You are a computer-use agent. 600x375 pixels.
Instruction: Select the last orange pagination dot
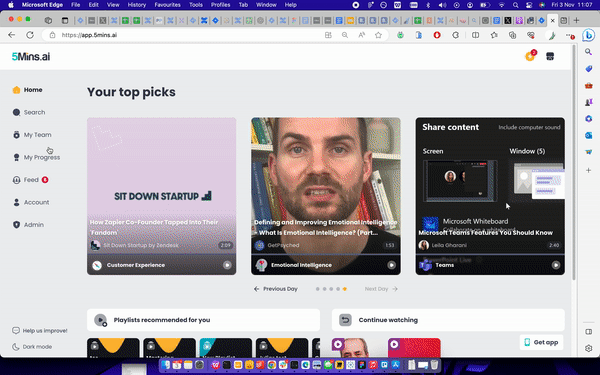pyautogui.click(x=345, y=289)
